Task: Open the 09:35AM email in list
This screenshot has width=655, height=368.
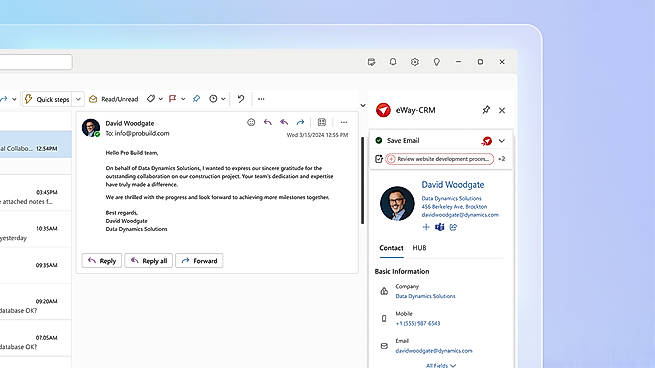Action: click(x=36, y=266)
